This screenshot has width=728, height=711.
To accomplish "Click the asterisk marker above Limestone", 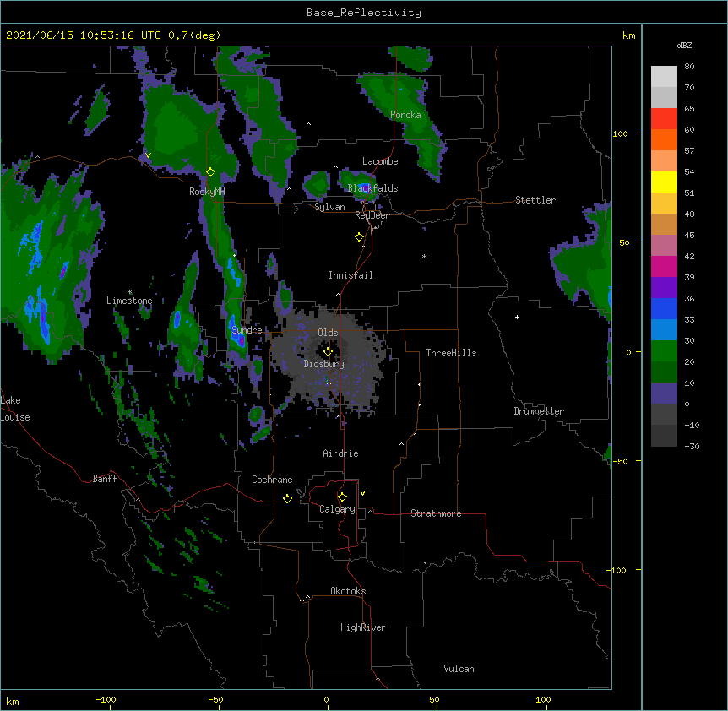I will (x=129, y=292).
